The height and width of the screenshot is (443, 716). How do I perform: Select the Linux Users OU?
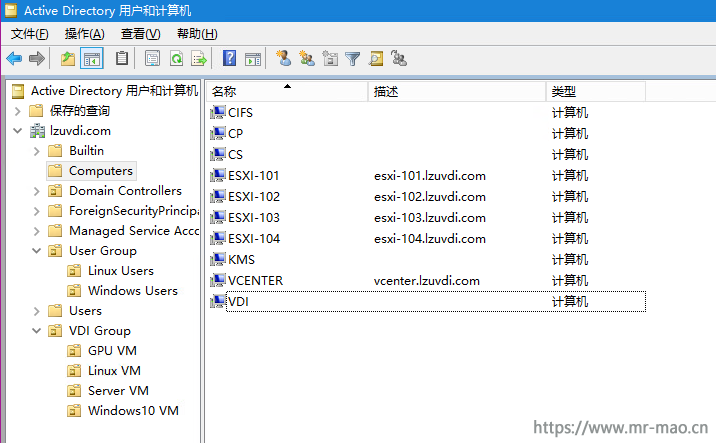point(121,271)
